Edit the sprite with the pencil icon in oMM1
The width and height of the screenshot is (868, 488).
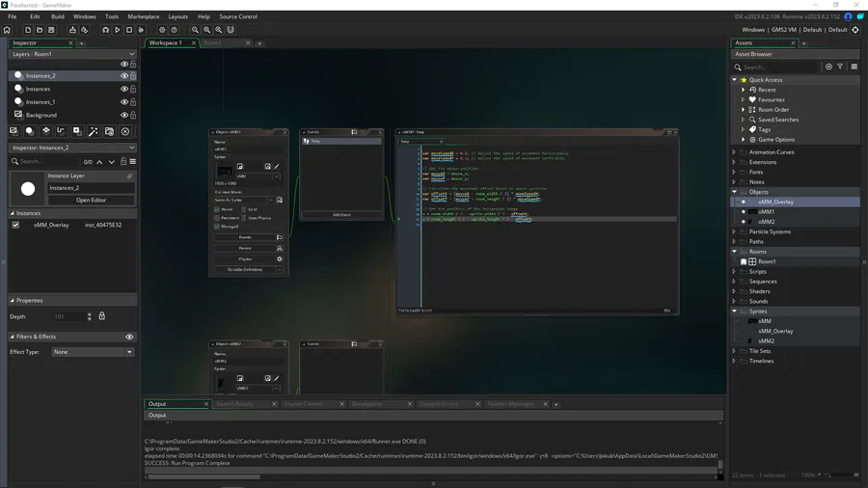(x=277, y=166)
